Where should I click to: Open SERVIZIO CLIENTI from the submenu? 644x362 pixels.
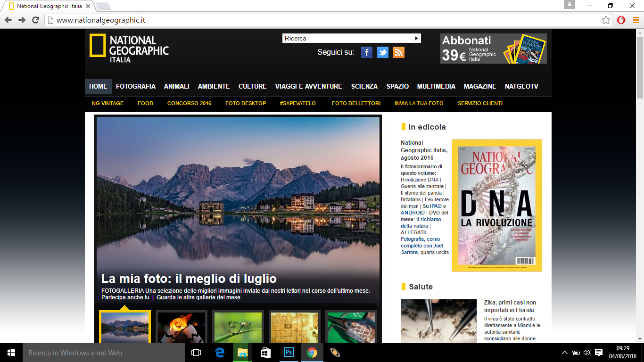point(479,103)
